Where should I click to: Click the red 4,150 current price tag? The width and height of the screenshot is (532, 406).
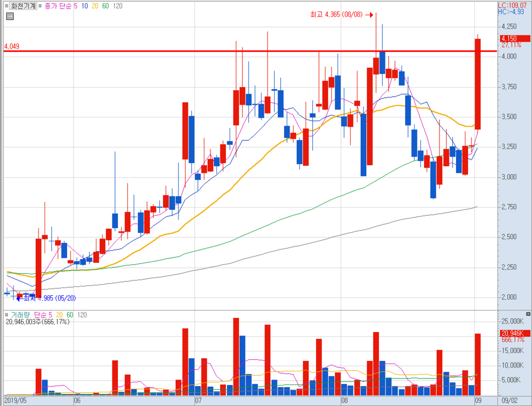click(515, 39)
